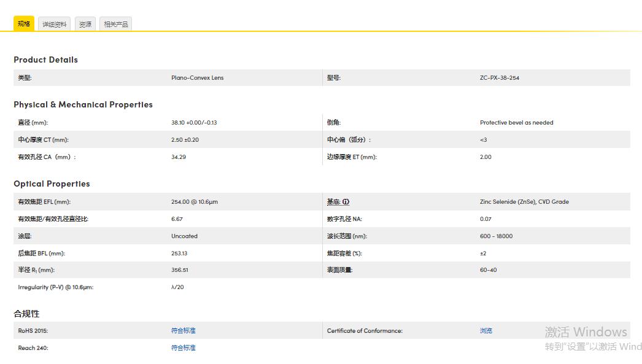Screen dimensions: 642x364
Task: Open 符合标准 link for RoHS 2015
Action: (x=183, y=330)
